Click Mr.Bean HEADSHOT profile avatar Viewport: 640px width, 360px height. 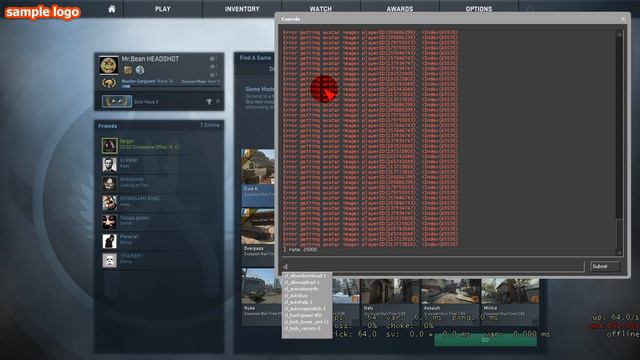point(109,65)
